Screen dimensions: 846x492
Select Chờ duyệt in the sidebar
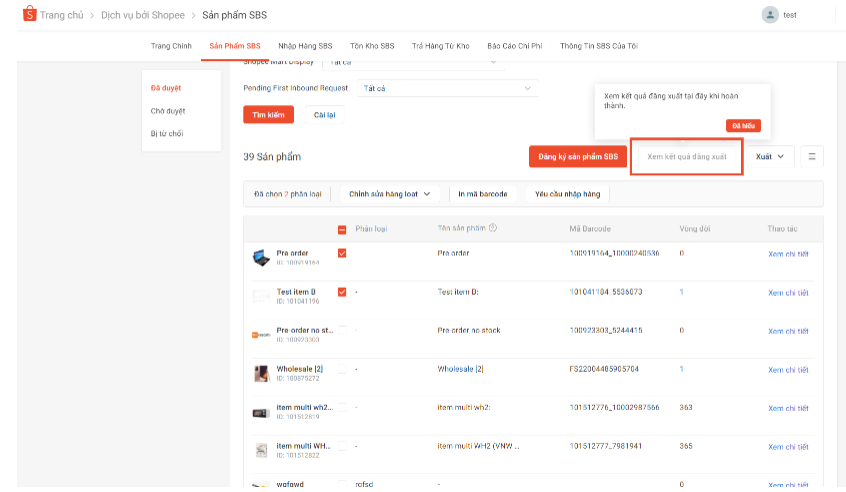point(168,111)
